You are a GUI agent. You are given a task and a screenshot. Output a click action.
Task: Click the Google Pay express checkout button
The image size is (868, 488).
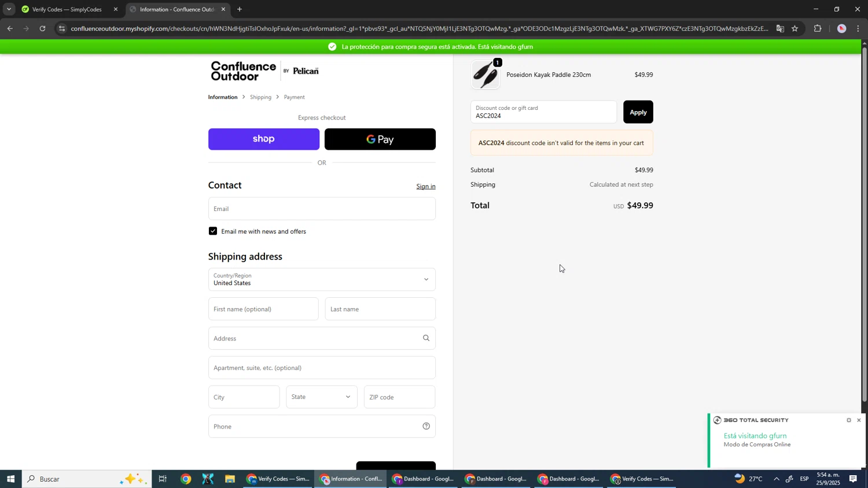pos(380,139)
